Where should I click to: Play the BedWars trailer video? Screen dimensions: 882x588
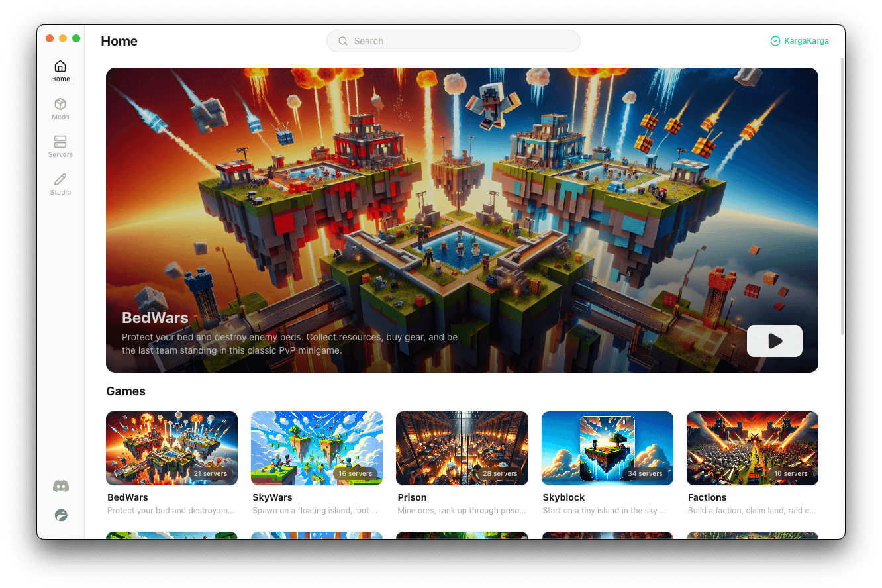coord(774,340)
